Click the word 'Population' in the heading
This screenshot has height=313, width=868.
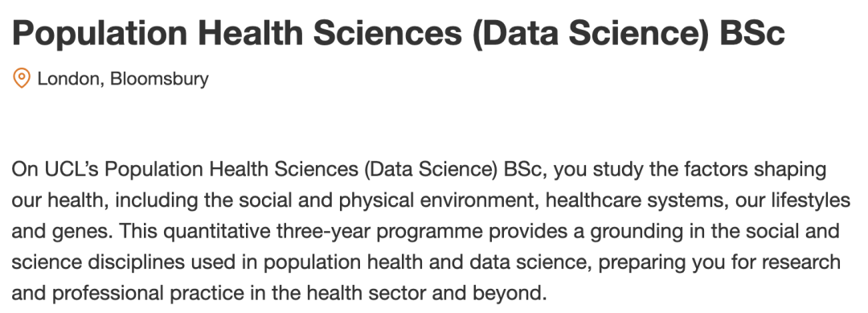[100, 33]
